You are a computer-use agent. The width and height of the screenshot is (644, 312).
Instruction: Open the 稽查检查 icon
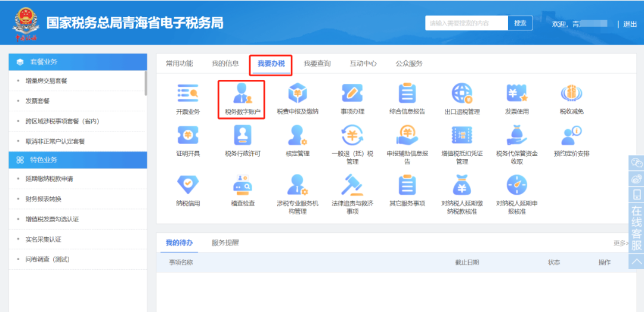point(242,185)
